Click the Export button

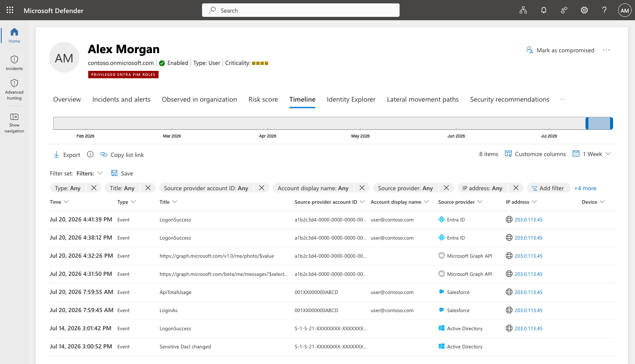point(67,155)
